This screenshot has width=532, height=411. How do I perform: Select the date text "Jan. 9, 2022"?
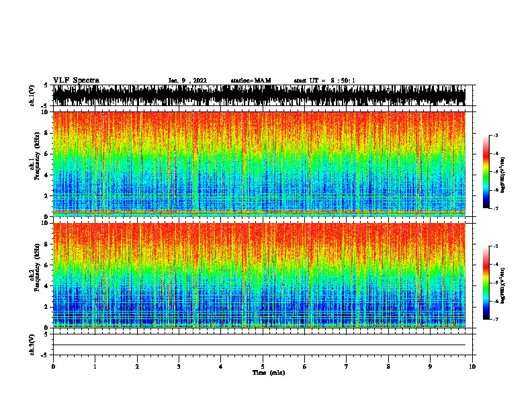pyautogui.click(x=187, y=81)
